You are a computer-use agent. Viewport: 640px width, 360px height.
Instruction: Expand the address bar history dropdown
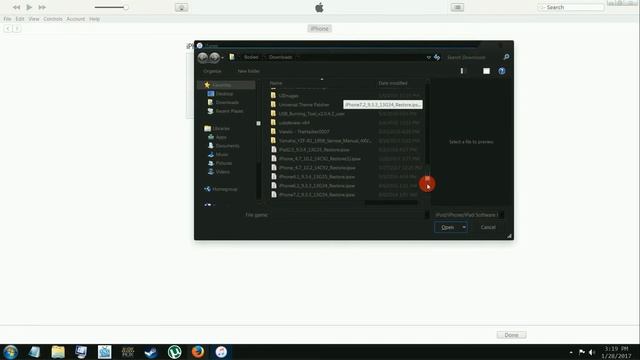click(x=429, y=58)
